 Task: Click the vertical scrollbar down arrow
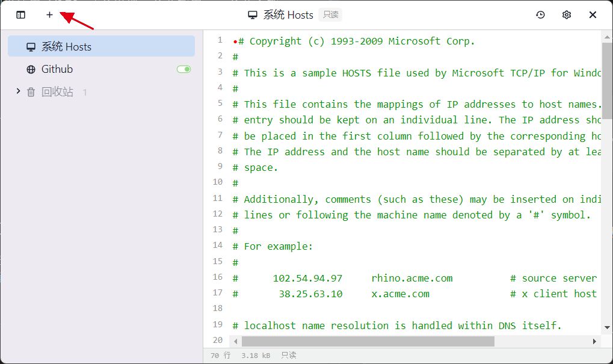pyautogui.click(x=607, y=328)
